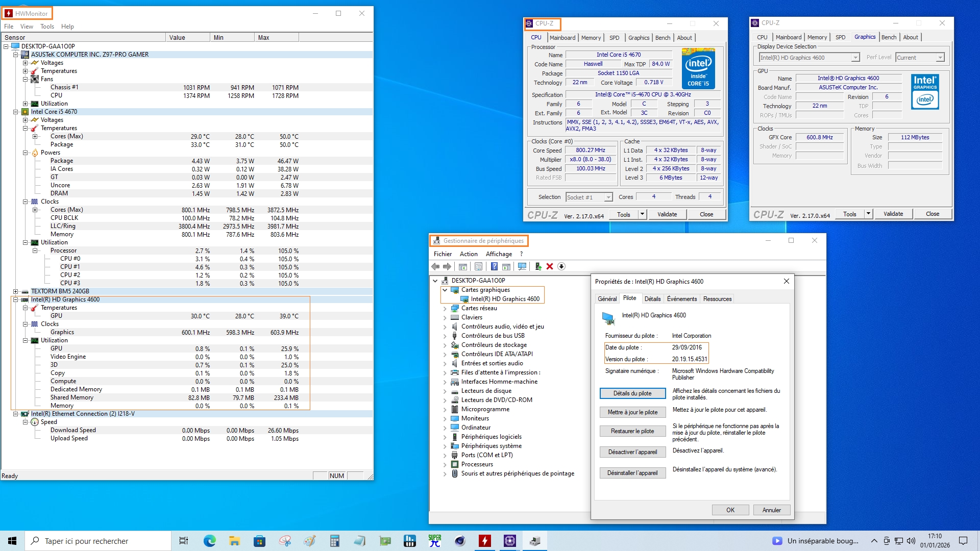
Task: Open the Bench tab in the CPU-Z CPU window
Action: (x=663, y=38)
